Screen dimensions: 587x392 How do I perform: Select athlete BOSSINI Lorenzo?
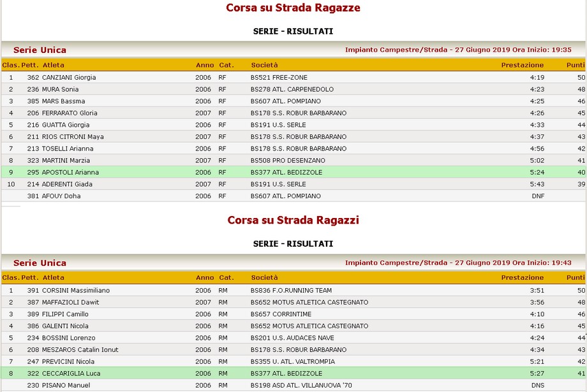(68, 338)
